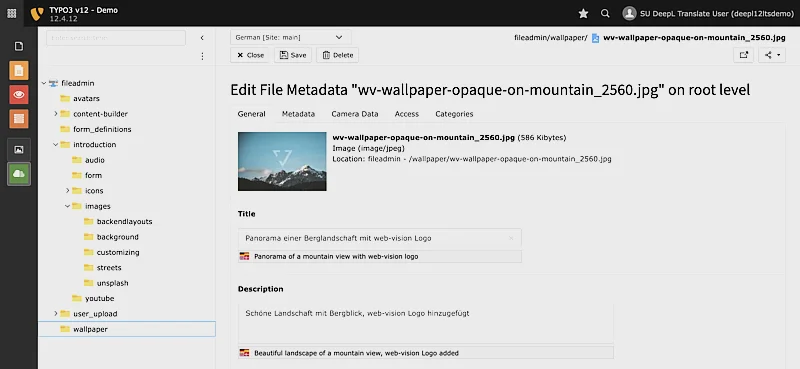The width and height of the screenshot is (800, 369).
Task: Click the flag icon beside Description translation
Action: click(x=244, y=353)
